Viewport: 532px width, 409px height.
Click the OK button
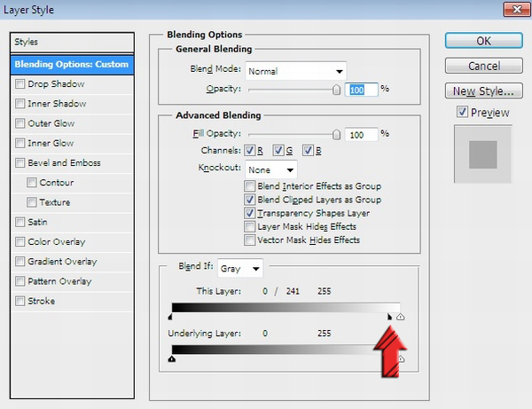(x=481, y=41)
